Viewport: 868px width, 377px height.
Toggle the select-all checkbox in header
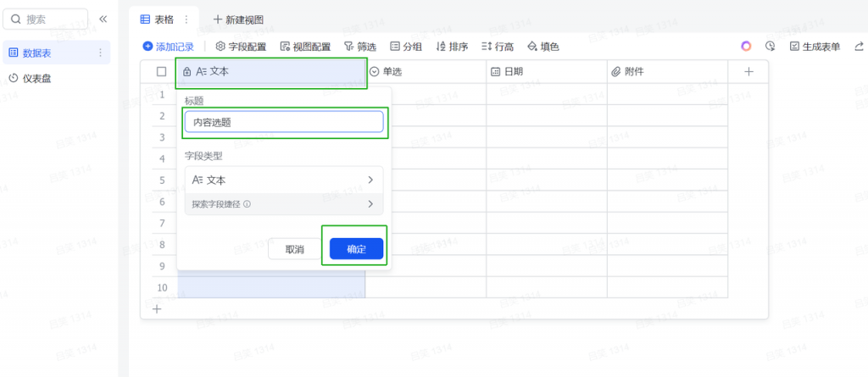[162, 71]
